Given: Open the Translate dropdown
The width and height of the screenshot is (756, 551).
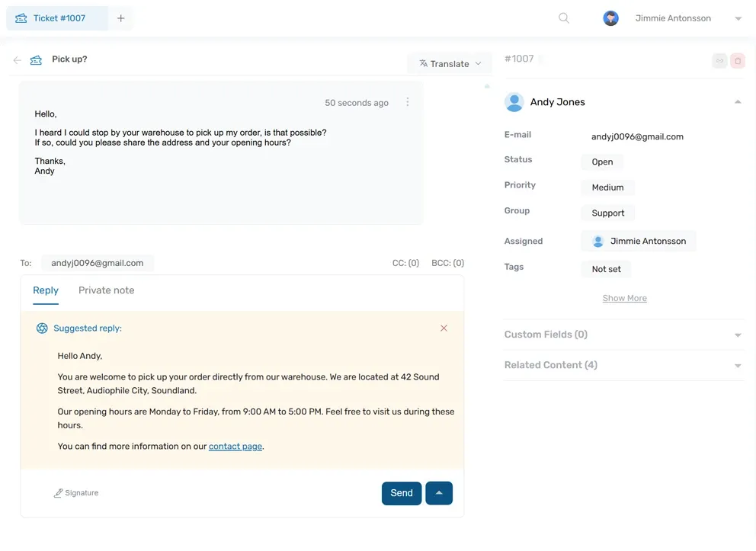Looking at the screenshot, I should [x=450, y=63].
